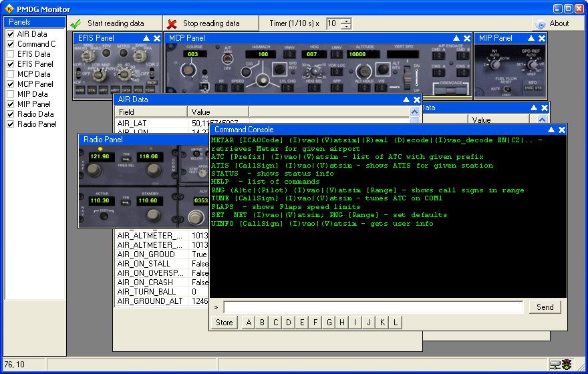
Task: Decrease the Timer value with down arrow
Action: tap(347, 27)
